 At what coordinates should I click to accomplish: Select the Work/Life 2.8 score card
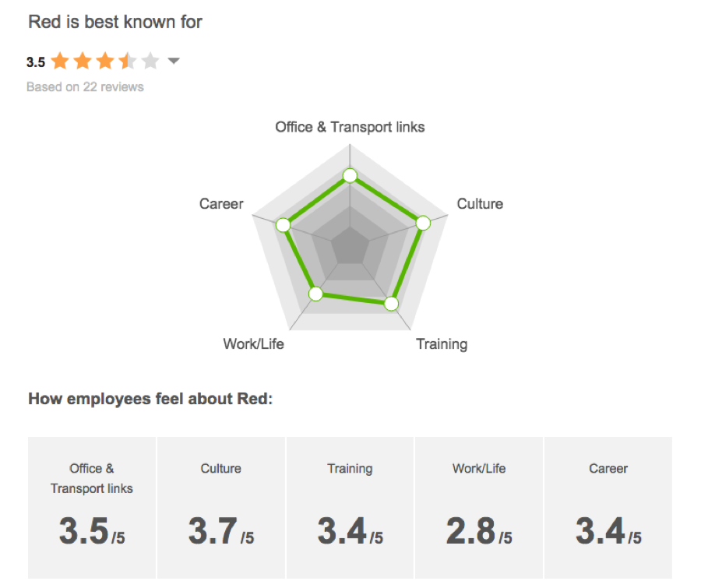point(479,506)
